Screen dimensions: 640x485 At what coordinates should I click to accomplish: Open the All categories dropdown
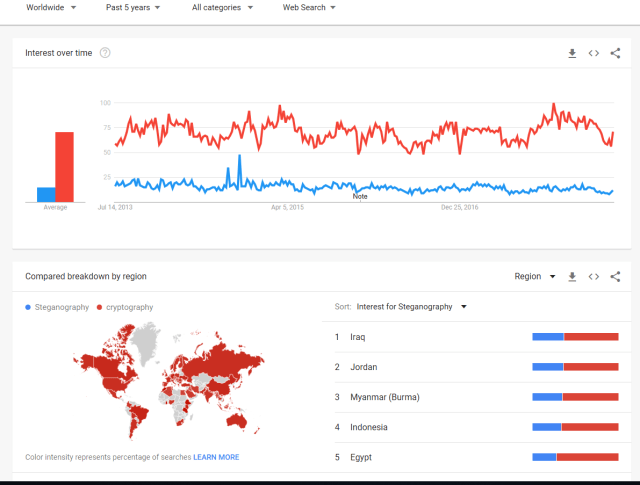click(x=222, y=8)
